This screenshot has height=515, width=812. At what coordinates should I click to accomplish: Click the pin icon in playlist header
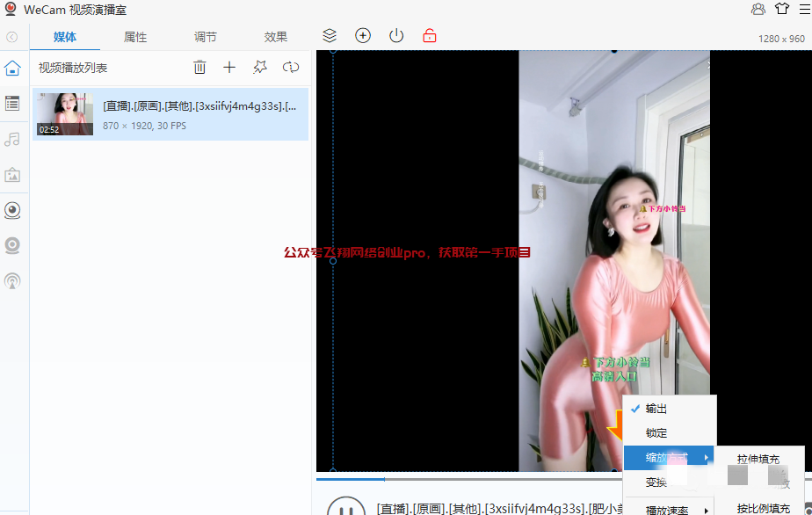pyautogui.click(x=259, y=68)
